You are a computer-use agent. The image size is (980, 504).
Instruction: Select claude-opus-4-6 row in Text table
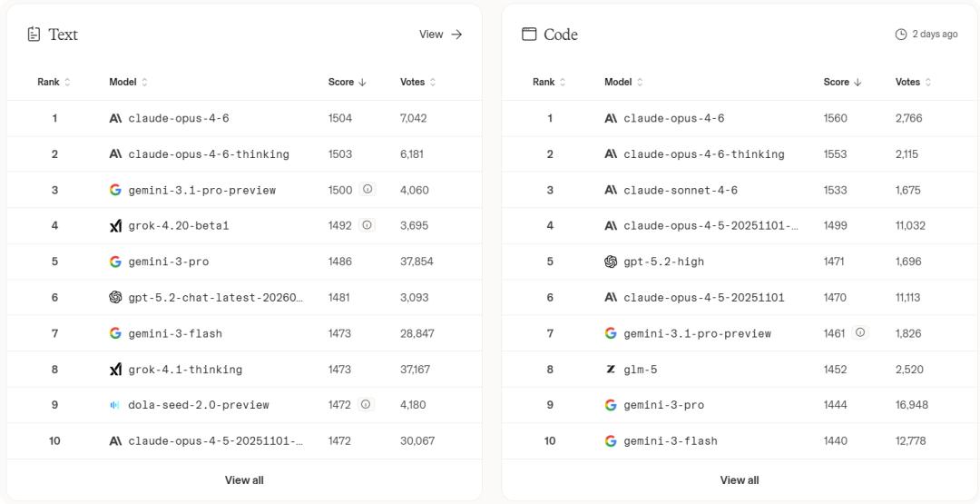pyautogui.click(x=179, y=118)
